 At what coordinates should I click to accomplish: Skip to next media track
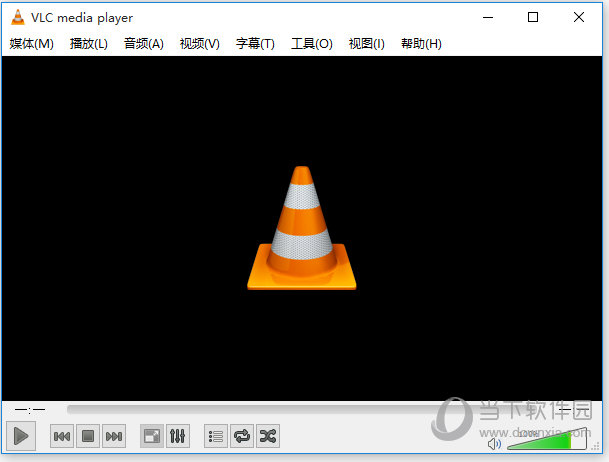114,436
